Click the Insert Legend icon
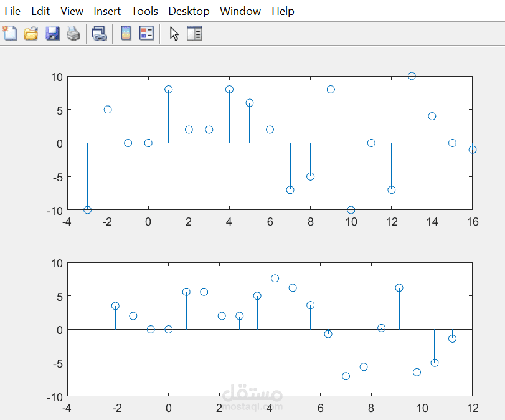505x420 pixels. (146, 33)
